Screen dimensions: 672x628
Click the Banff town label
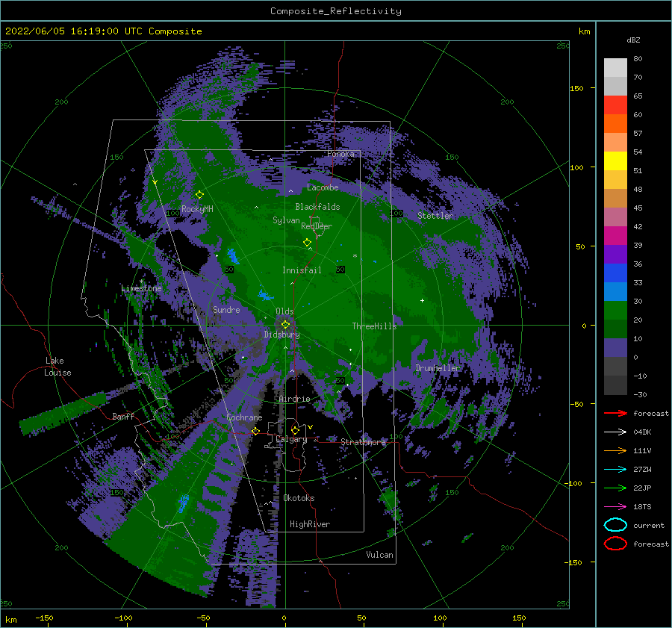point(123,416)
